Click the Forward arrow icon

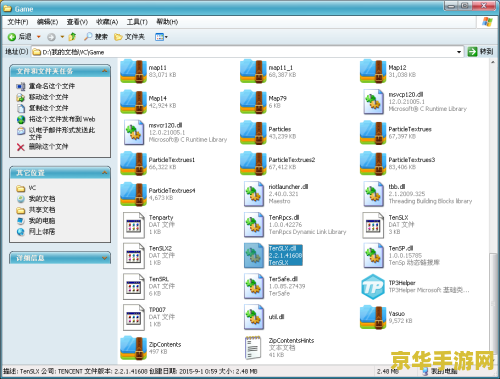click(x=51, y=37)
